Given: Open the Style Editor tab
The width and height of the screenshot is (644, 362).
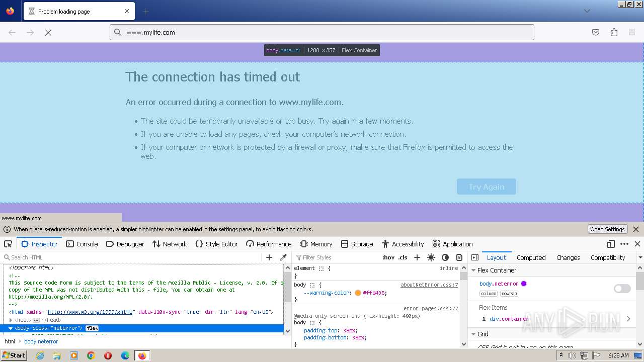Looking at the screenshot, I should (216, 244).
